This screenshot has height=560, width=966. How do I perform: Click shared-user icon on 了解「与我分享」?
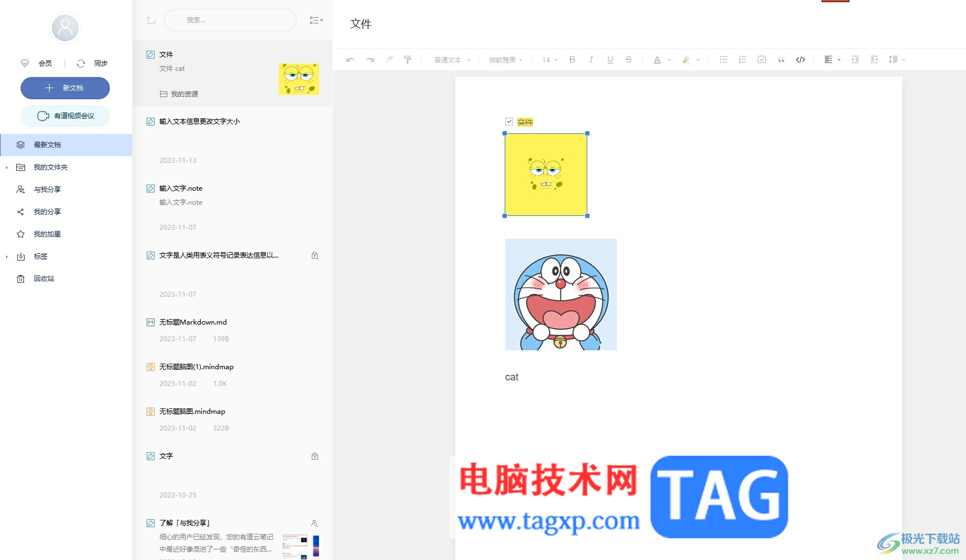pyautogui.click(x=315, y=523)
